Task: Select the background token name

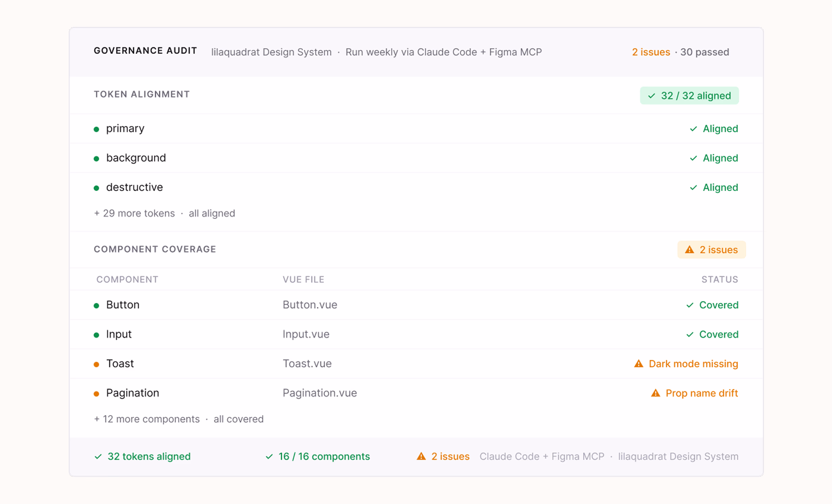Action: tap(136, 158)
